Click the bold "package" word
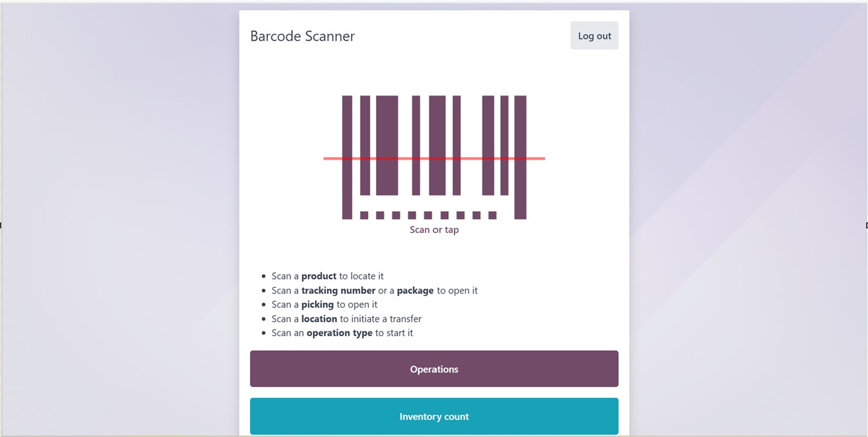This screenshot has width=868, height=437. pos(415,290)
